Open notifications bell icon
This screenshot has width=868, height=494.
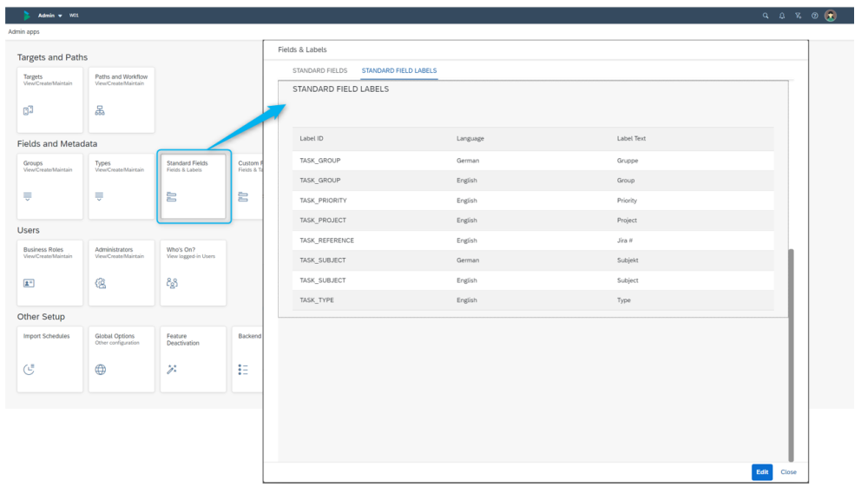coord(782,16)
